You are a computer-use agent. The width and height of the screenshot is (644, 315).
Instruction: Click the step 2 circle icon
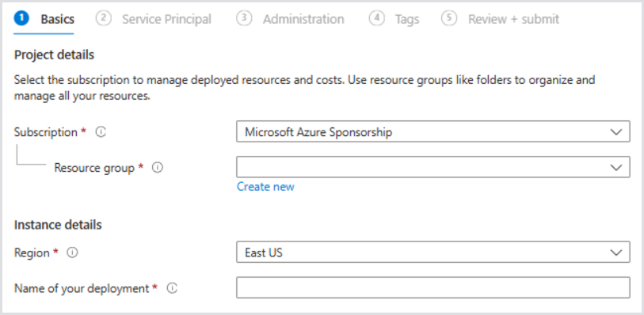click(104, 18)
